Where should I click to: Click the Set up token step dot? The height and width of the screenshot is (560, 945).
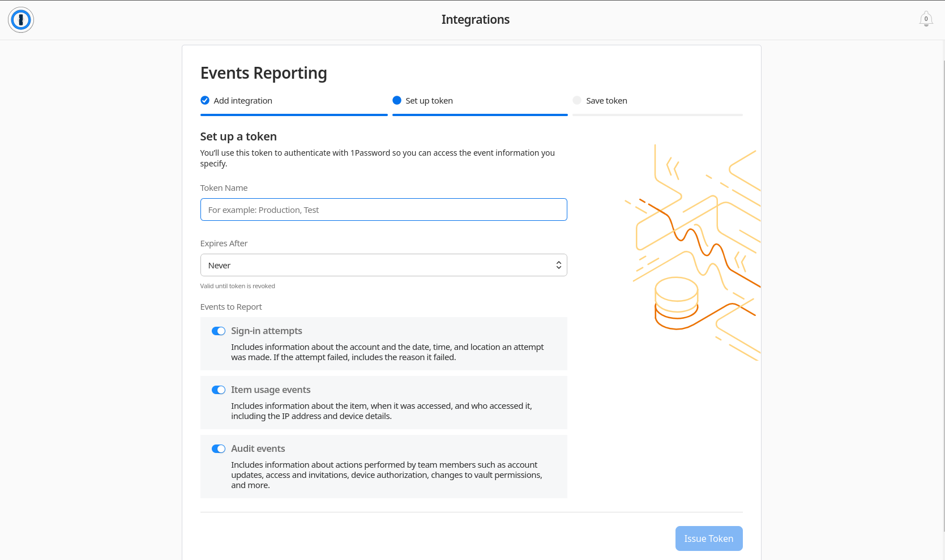[x=397, y=100]
